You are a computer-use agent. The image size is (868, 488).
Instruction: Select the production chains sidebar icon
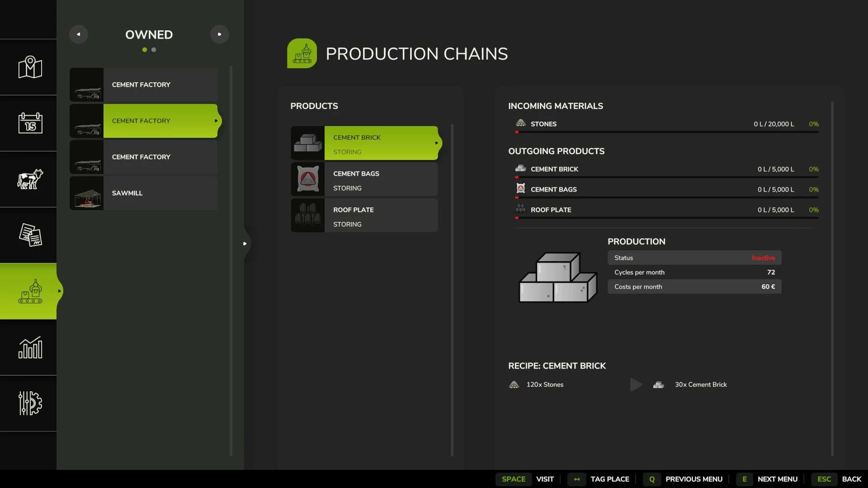point(30,291)
